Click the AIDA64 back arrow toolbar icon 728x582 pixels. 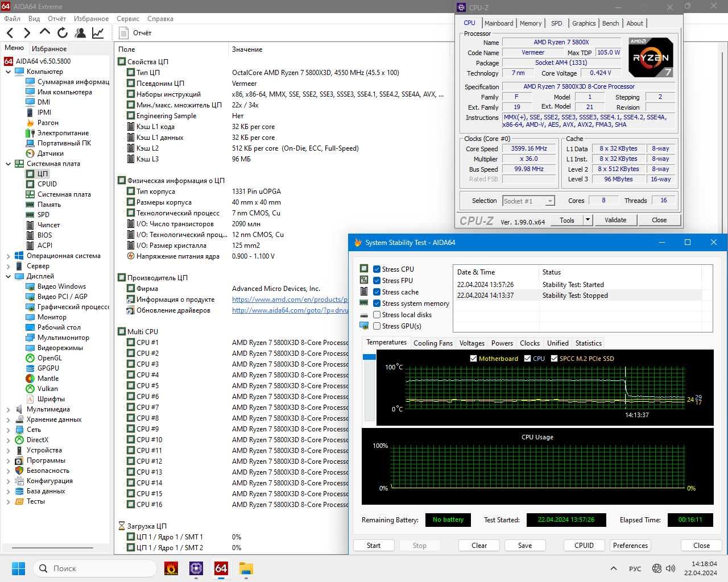[10, 33]
